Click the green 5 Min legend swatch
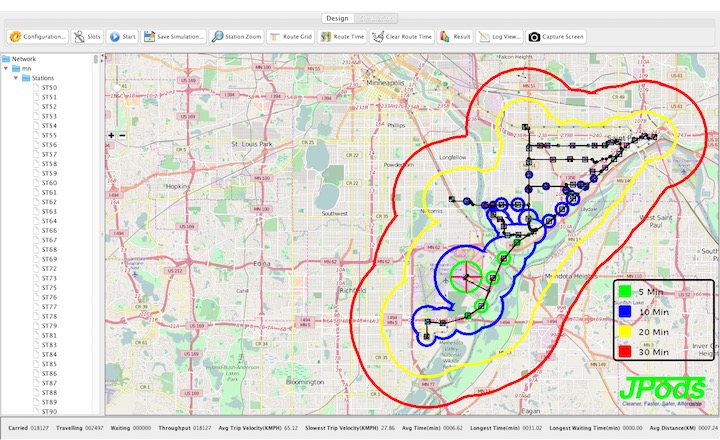 [623, 291]
